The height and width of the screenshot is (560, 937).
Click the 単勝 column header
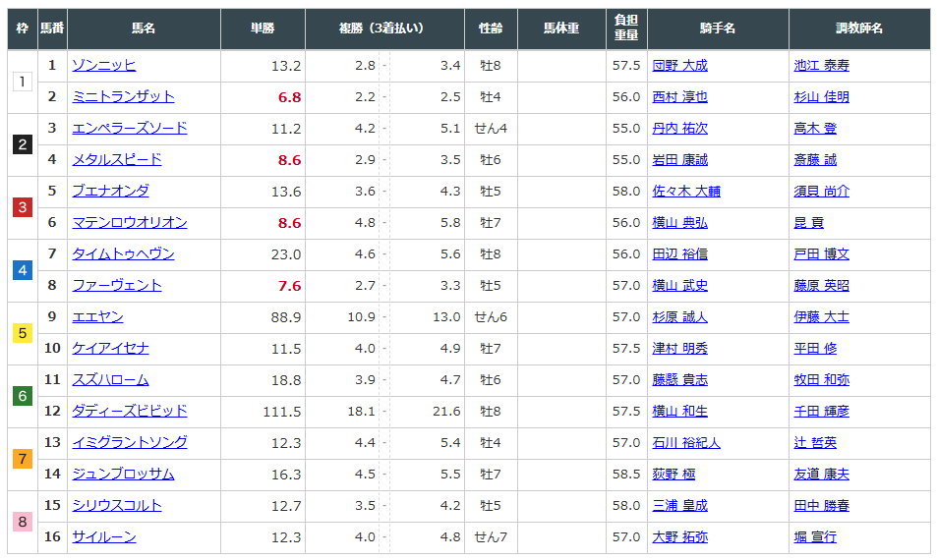[263, 28]
